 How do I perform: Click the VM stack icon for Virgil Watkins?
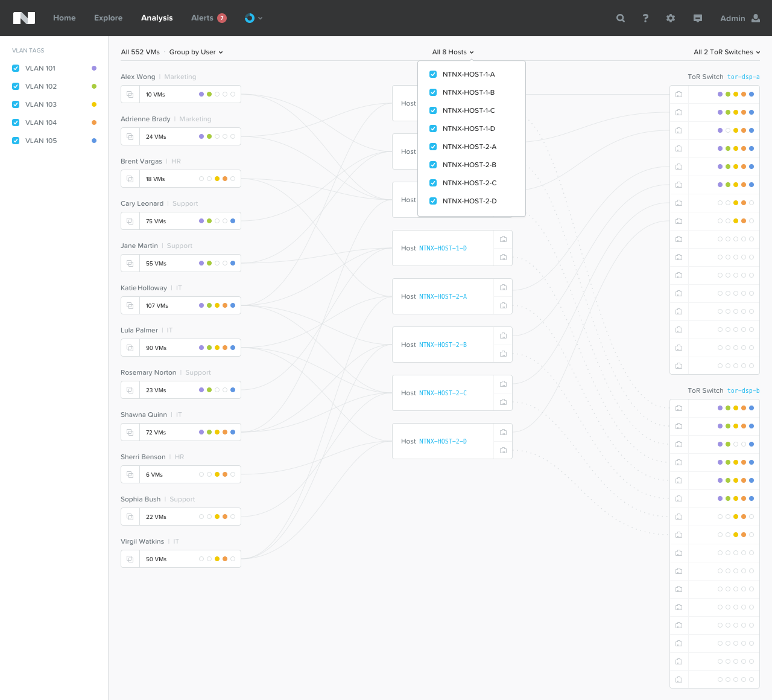point(130,559)
